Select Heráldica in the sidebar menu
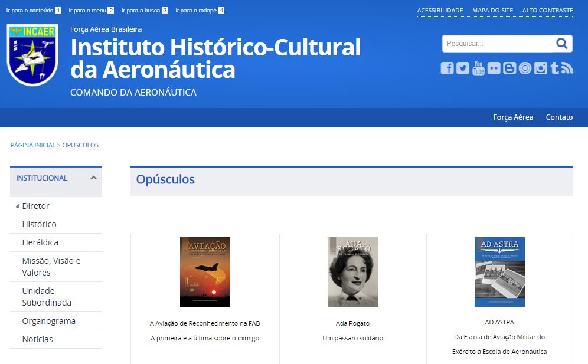588x364 pixels. (40, 242)
